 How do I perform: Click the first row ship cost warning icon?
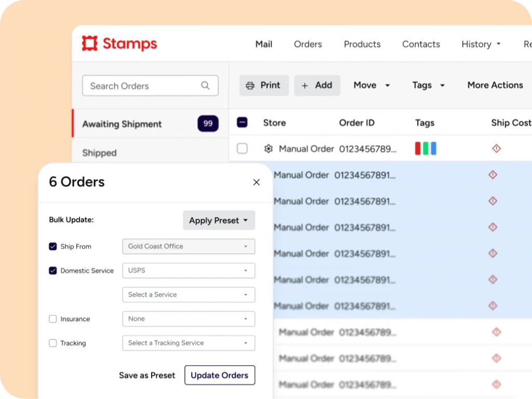[496, 149]
